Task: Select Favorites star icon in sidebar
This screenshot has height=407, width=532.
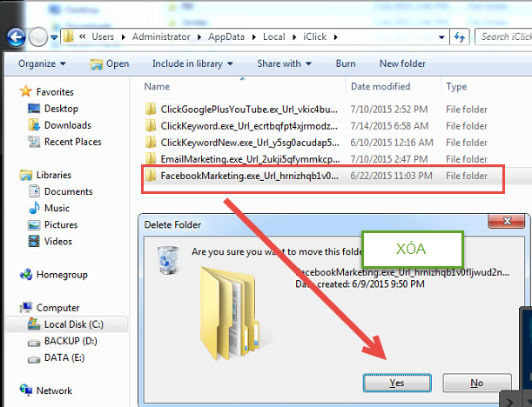Action: tap(26, 91)
